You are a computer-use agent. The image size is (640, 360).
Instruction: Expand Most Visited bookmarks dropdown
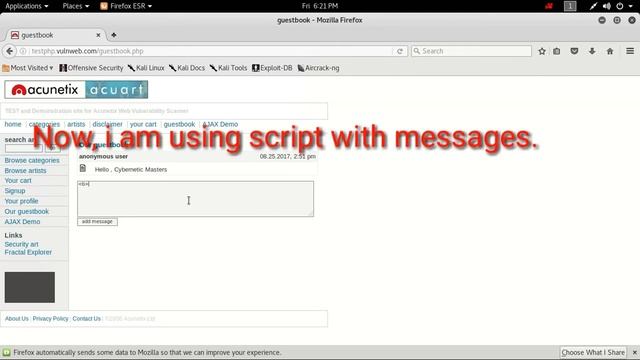(28, 68)
